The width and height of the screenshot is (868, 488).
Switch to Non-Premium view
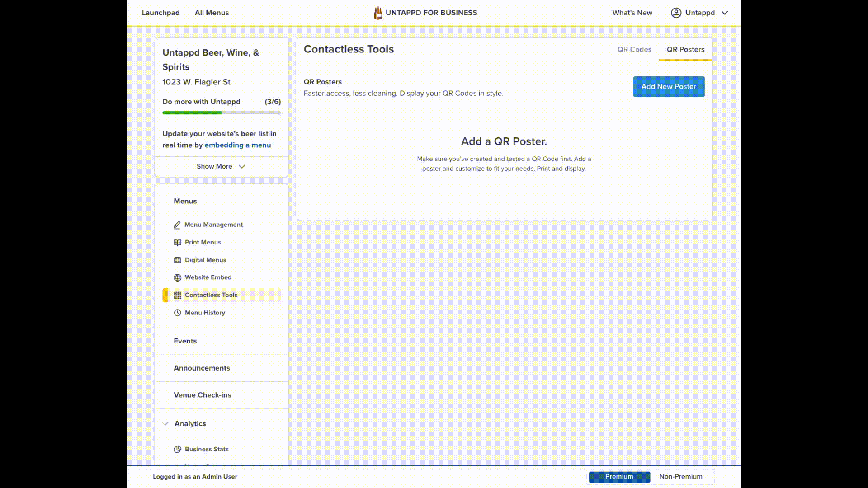tap(680, 477)
